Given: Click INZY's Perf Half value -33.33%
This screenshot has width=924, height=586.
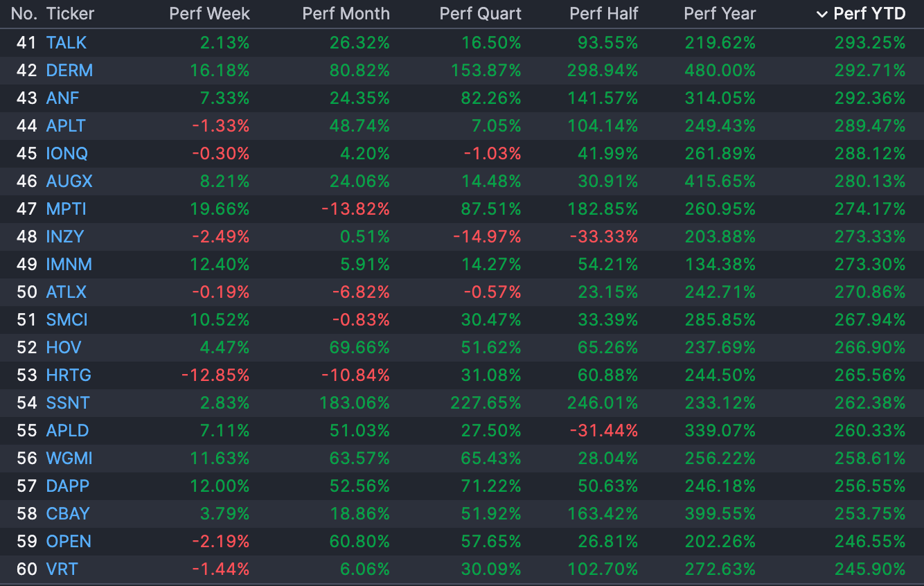Looking at the screenshot, I should [603, 237].
